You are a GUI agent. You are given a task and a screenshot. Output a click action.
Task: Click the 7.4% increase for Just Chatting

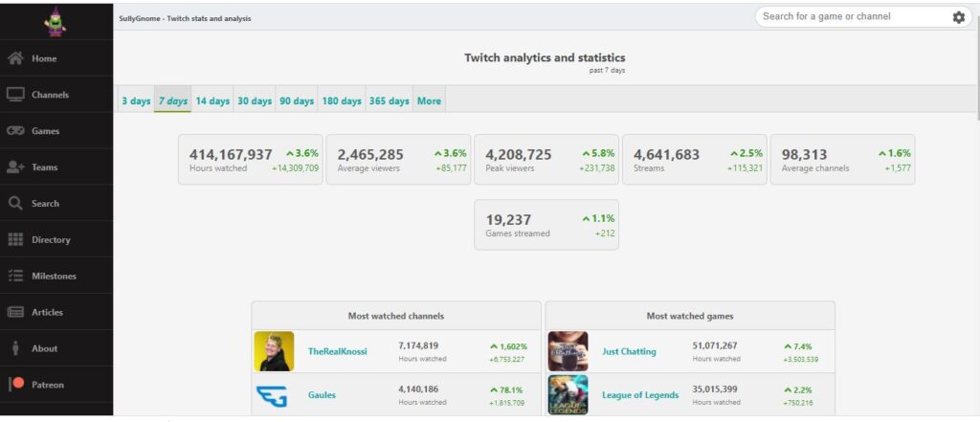click(798, 346)
